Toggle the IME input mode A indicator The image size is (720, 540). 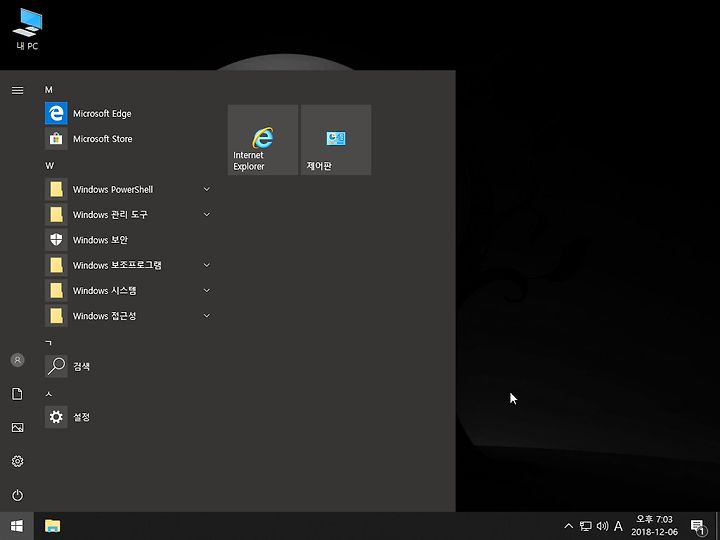click(619, 526)
